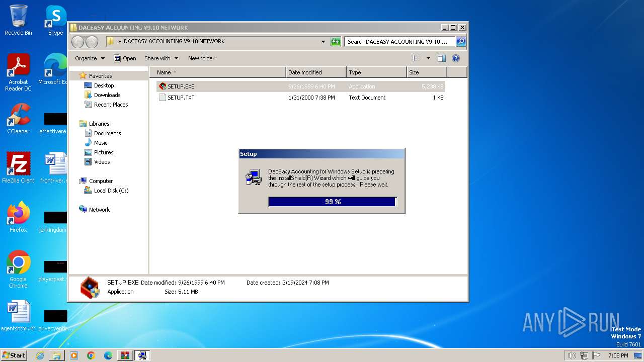This screenshot has height=362, width=644.
Task: Change view with the views icon
Action: pos(416,58)
